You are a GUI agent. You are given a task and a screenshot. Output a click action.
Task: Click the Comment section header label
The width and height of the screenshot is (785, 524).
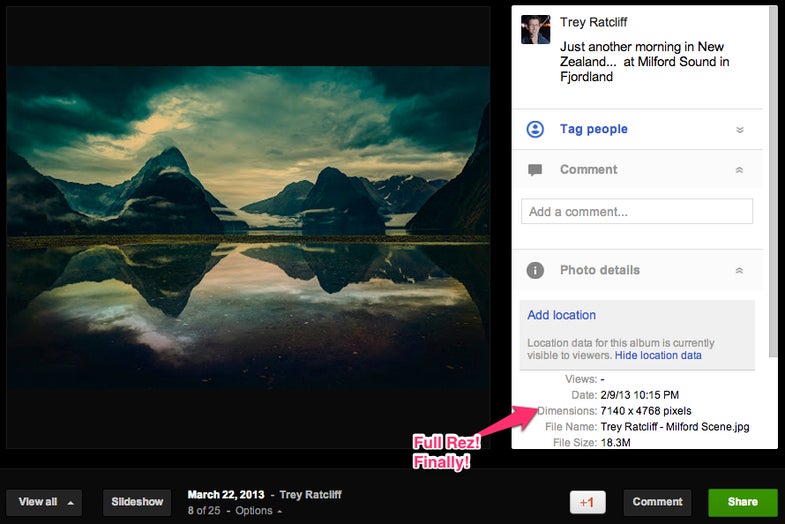588,170
